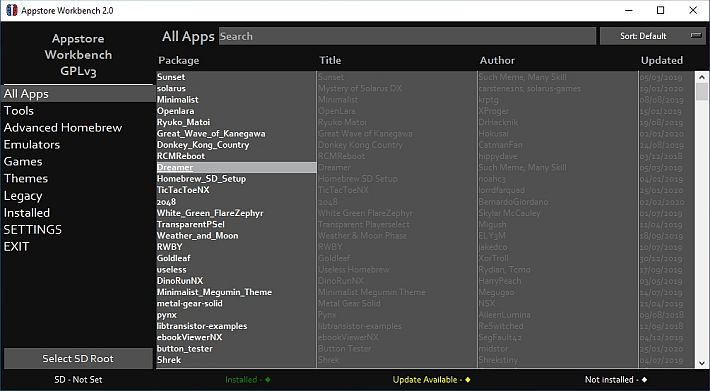Select the DinoRunNX package
This screenshot has width=710, height=391.
coord(236,281)
